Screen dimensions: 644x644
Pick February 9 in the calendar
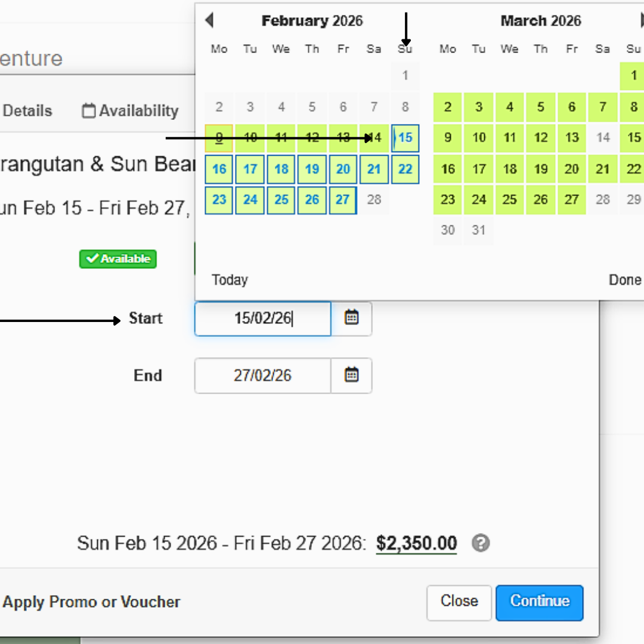pos(219,138)
